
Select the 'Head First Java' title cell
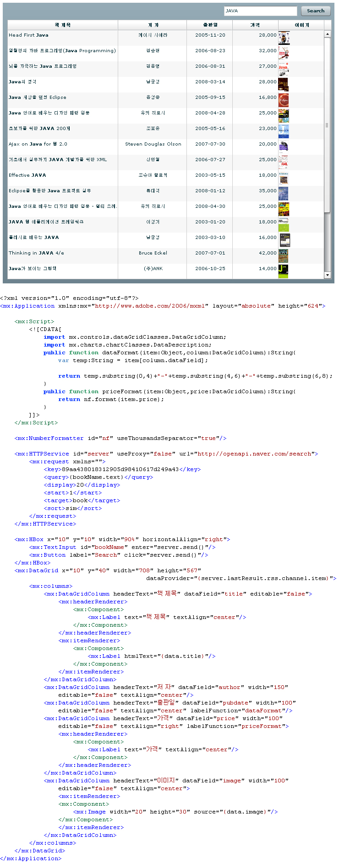(x=28, y=35)
